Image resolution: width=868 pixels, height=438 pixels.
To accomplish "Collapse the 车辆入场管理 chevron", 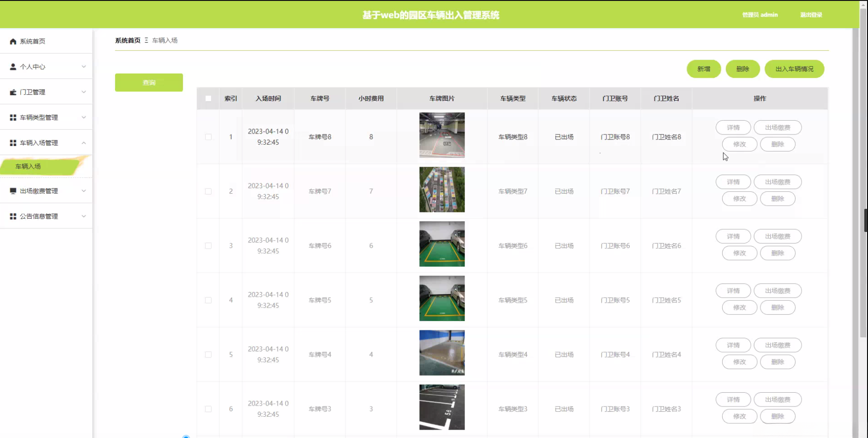I will (84, 143).
